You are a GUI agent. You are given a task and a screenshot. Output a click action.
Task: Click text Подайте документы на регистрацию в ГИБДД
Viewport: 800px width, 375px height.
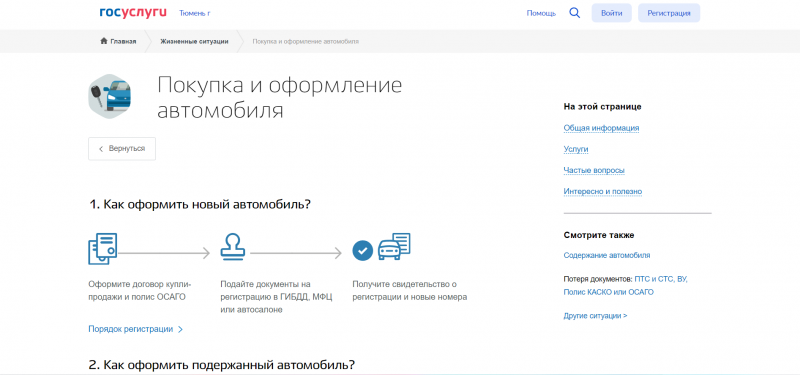pyautogui.click(x=276, y=297)
